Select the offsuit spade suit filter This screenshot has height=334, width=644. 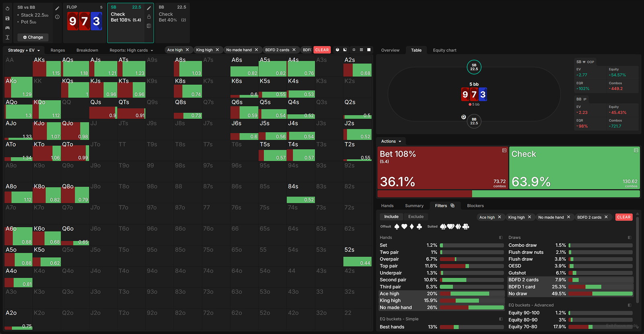point(397,227)
